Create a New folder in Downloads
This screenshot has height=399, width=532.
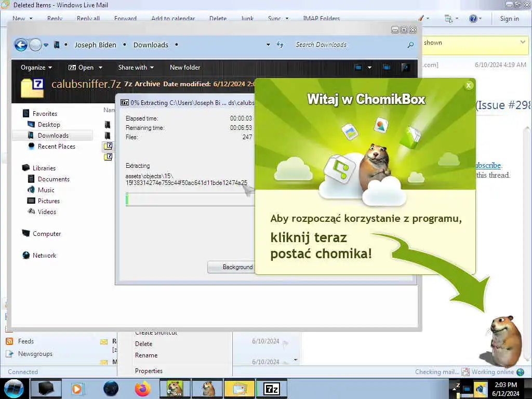coord(185,67)
